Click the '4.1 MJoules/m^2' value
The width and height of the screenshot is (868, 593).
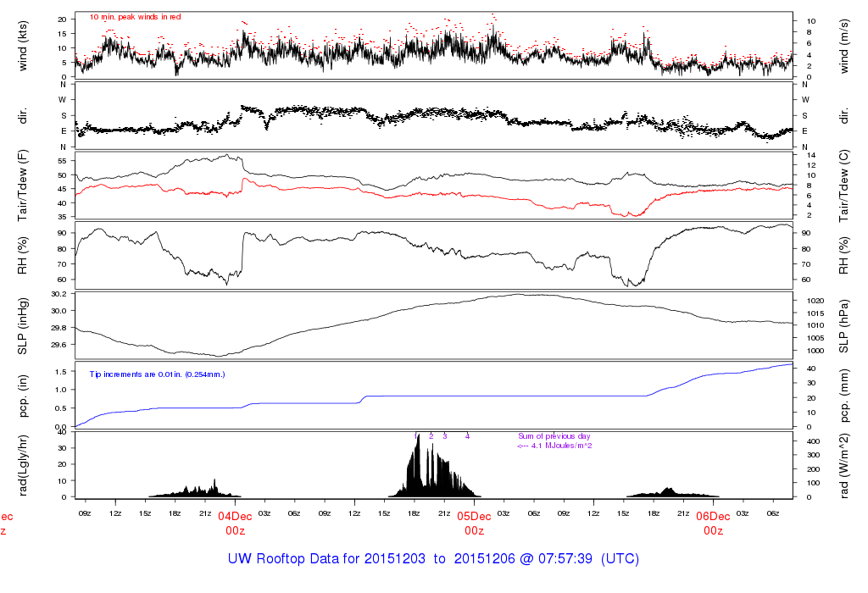(561, 446)
